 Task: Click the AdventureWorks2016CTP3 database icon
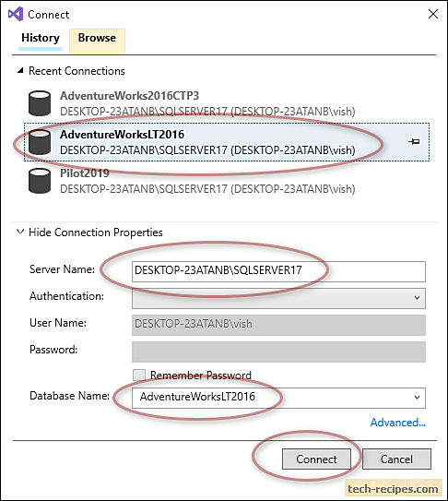(40, 103)
